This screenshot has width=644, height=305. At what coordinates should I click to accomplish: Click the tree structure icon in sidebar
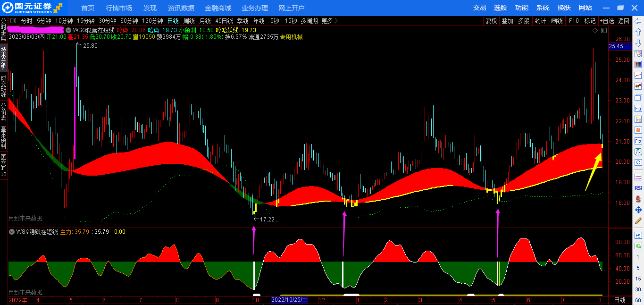[638, 119]
